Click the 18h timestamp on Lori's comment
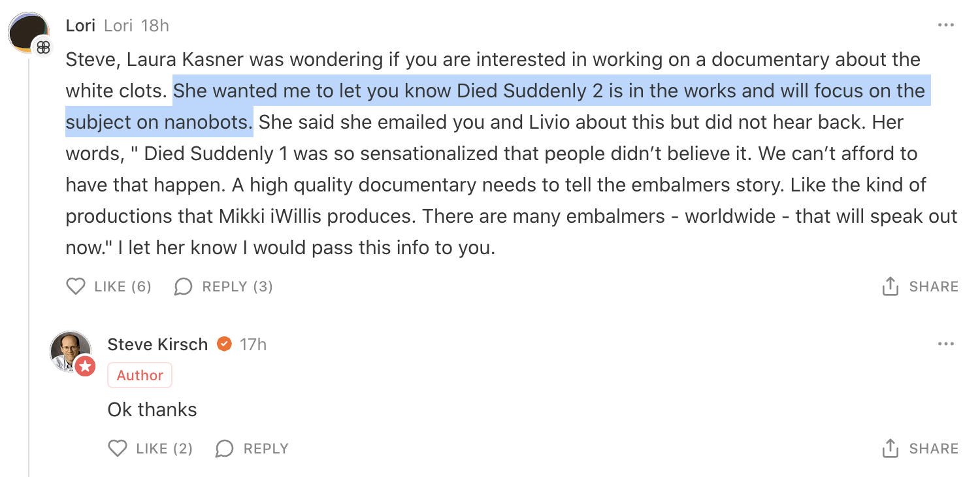The image size is (980, 477). tap(155, 25)
